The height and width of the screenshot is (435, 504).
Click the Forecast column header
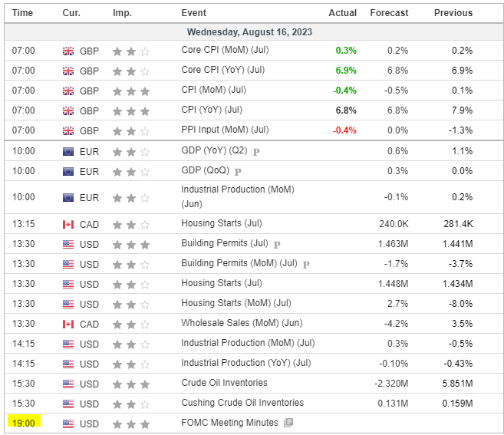(389, 13)
